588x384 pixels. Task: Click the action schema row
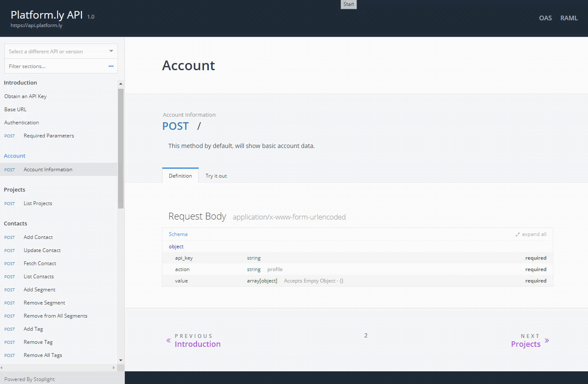tap(357, 269)
